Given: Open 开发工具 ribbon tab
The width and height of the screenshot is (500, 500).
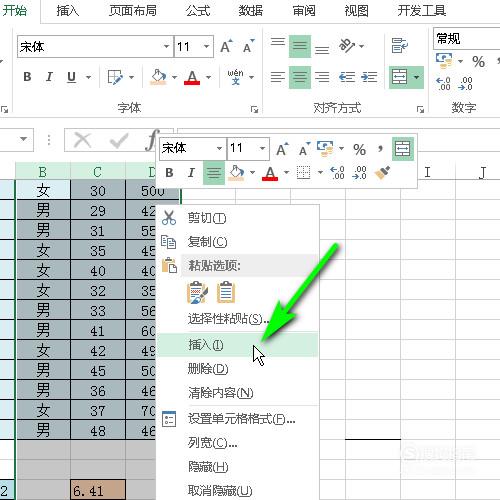Looking at the screenshot, I should pyautogui.click(x=422, y=11).
